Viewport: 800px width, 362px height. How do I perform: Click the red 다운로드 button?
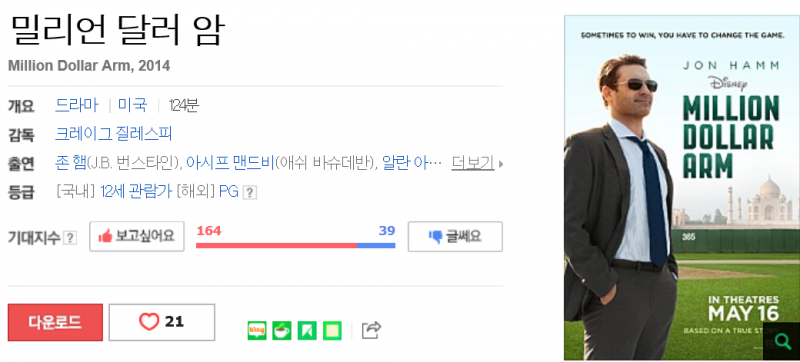tap(55, 322)
